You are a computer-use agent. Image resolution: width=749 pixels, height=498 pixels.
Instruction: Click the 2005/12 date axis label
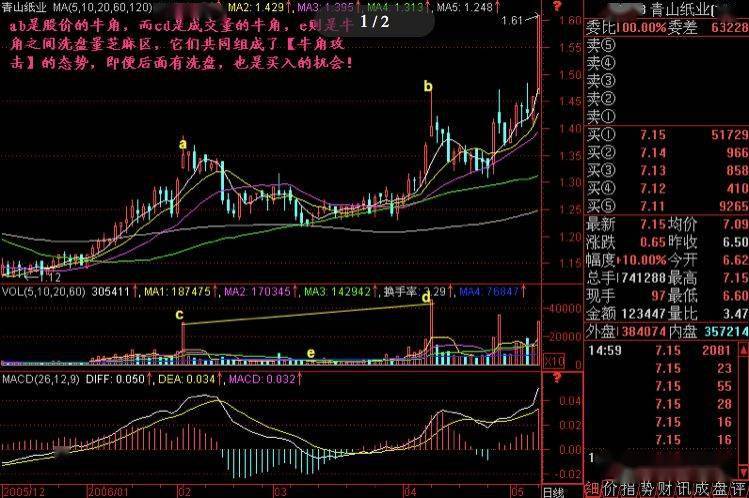(23, 492)
